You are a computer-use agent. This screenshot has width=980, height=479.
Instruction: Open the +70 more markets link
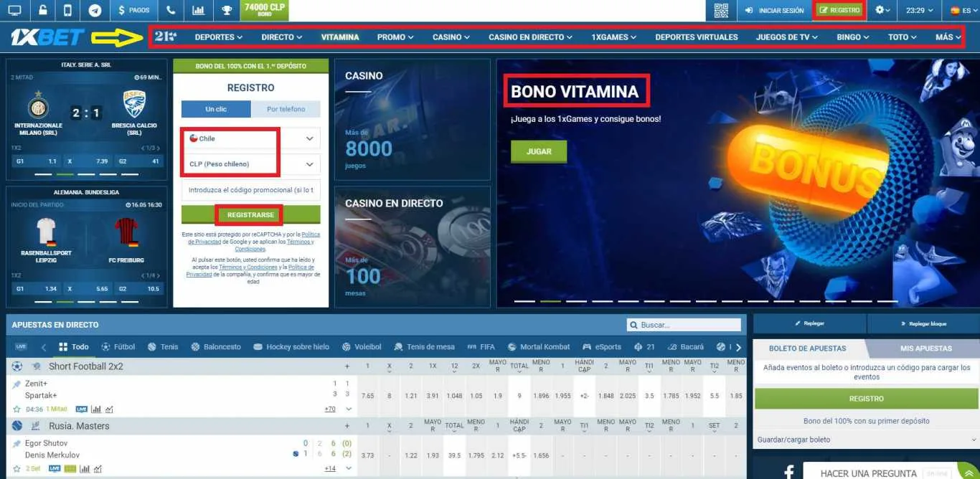pos(330,409)
